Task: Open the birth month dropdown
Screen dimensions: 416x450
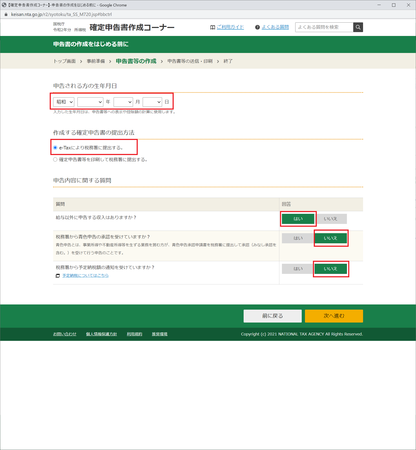Action: pyautogui.click(x=123, y=102)
